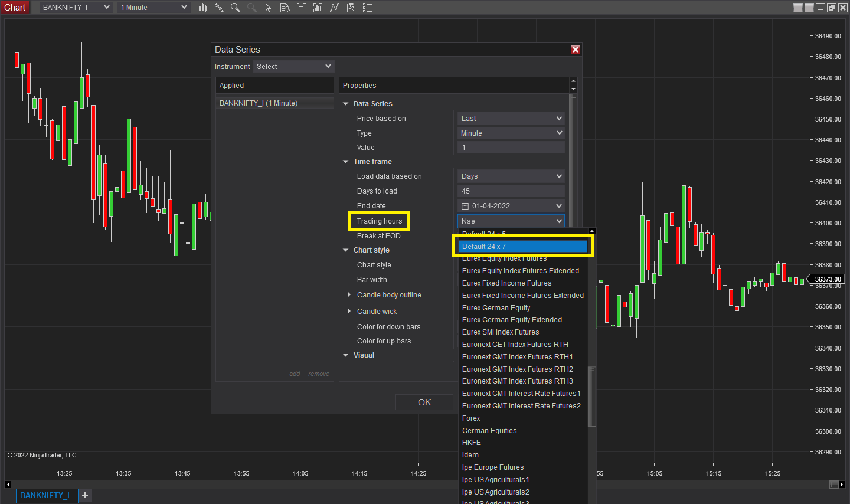The image size is (850, 504).
Task: Select the drawing tools pencil icon
Action: click(219, 8)
